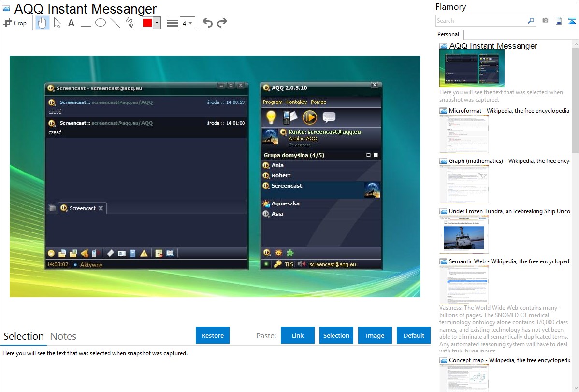
Task: Click the sun status icon in AQQ
Action: pos(278,253)
